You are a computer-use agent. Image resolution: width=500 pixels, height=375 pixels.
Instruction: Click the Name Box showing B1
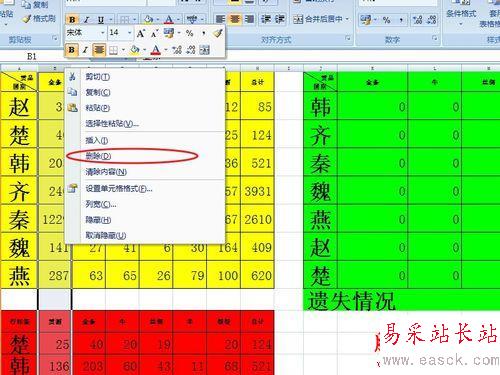click(32, 56)
